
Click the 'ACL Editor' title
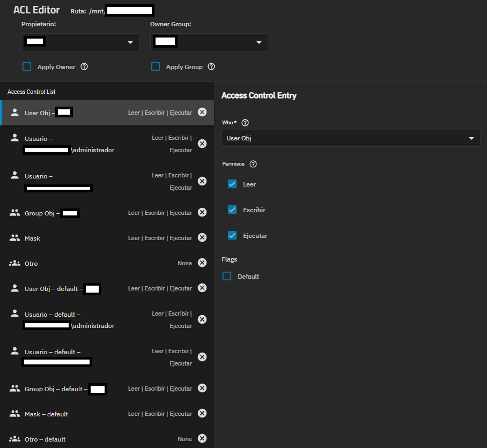pyautogui.click(x=36, y=10)
